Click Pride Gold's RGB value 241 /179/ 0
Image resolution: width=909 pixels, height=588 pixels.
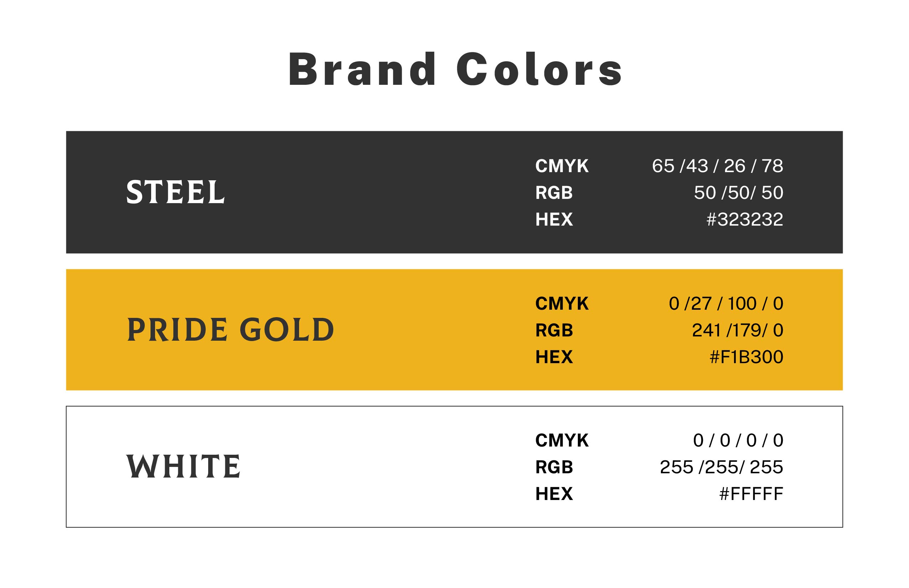[x=737, y=330]
